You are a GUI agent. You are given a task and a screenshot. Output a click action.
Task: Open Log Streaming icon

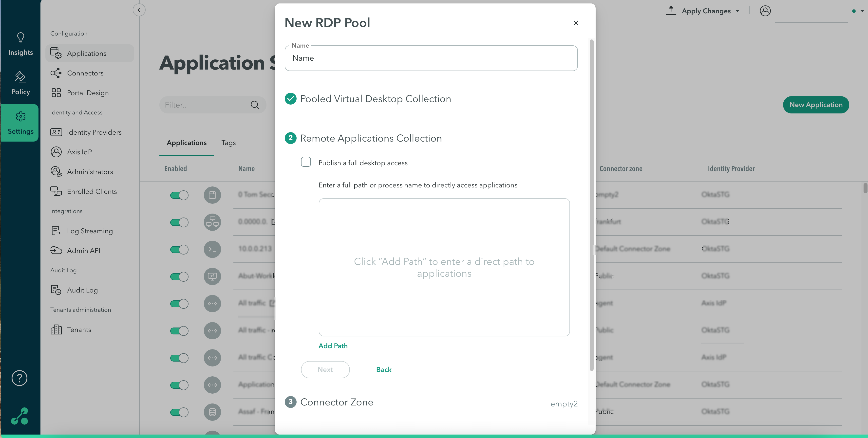pos(56,231)
